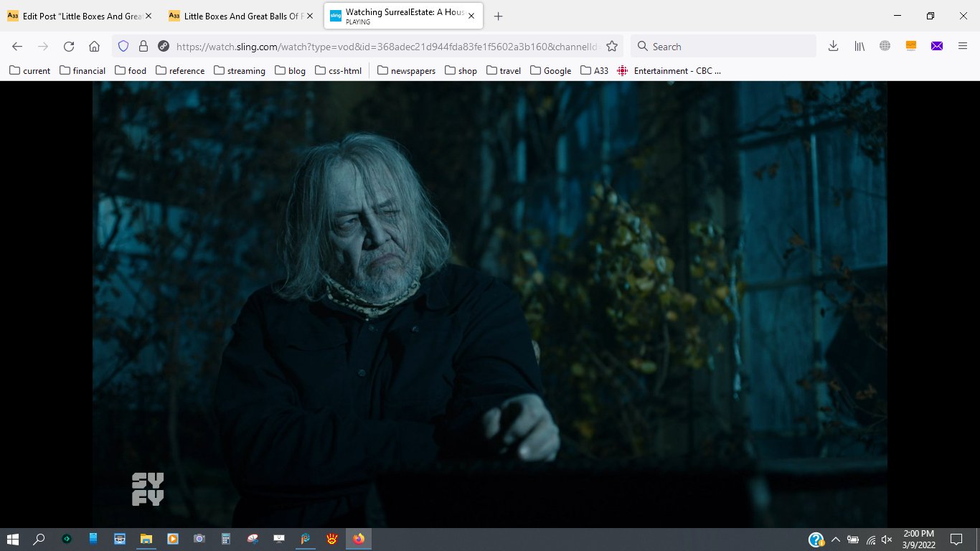
Task: Open the Firefox downloads panel
Action: (833, 47)
